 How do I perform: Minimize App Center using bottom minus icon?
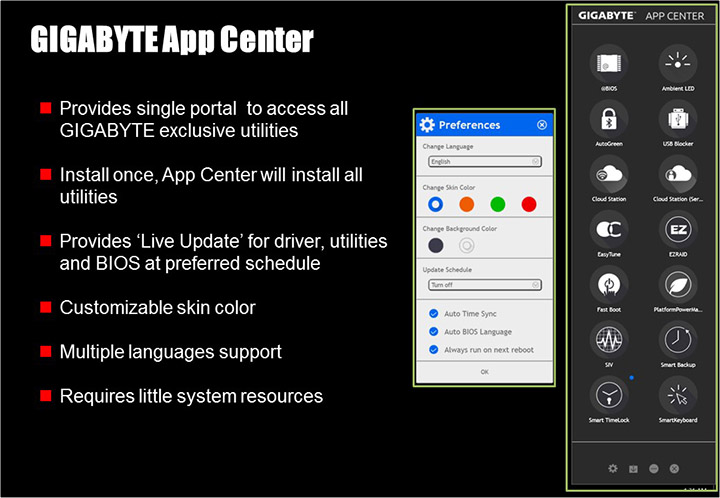[x=654, y=469]
